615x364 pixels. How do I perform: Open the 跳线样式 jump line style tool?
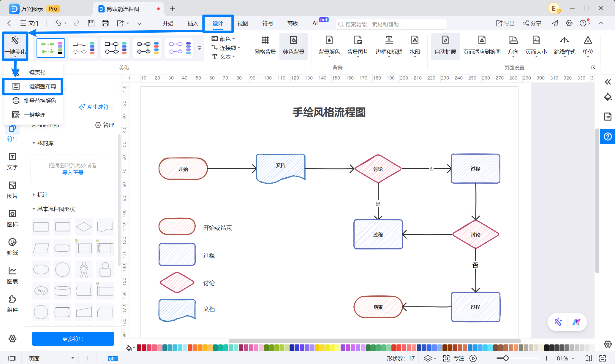tap(565, 46)
